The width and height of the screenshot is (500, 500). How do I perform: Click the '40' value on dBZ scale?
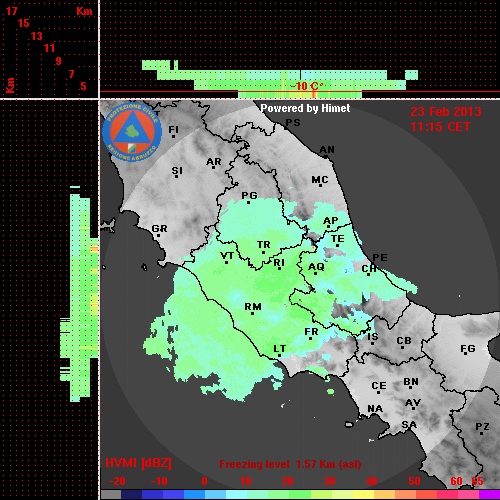click(372, 481)
